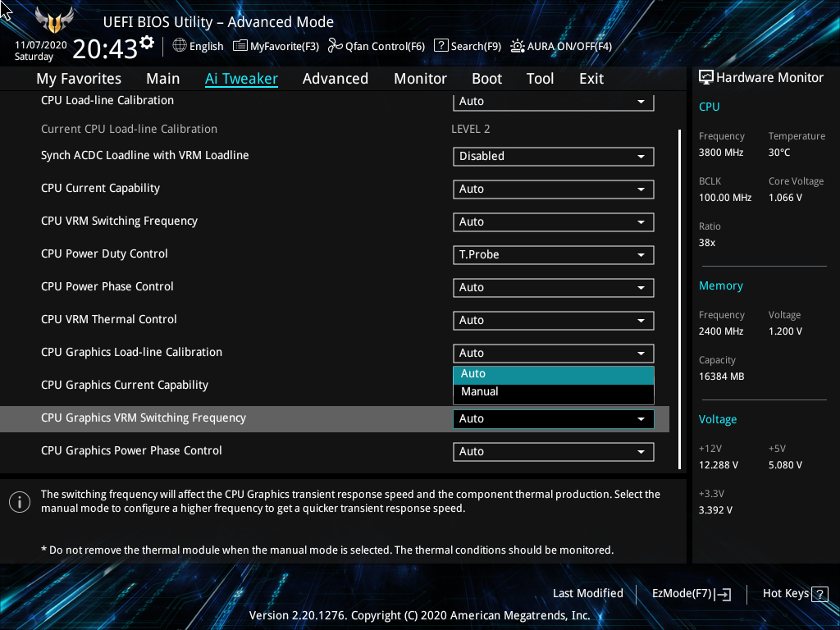Switch to the Advanced tab

[x=335, y=79]
